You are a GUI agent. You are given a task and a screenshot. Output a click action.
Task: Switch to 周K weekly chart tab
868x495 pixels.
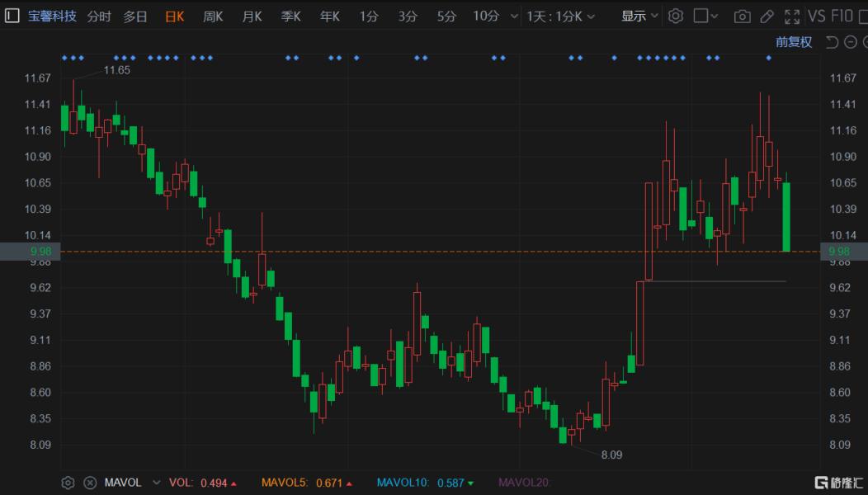[x=213, y=16]
